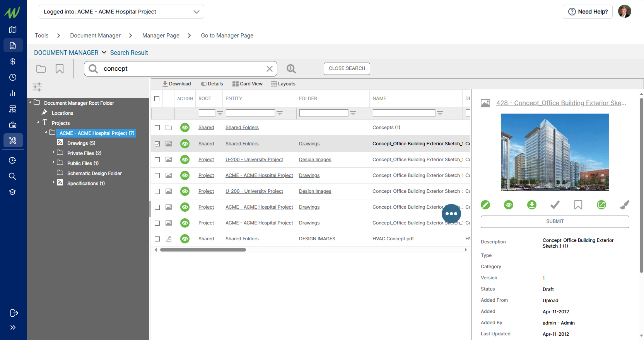Click the bookmark icon beside search box
This screenshot has height=340, width=644.
click(x=60, y=69)
